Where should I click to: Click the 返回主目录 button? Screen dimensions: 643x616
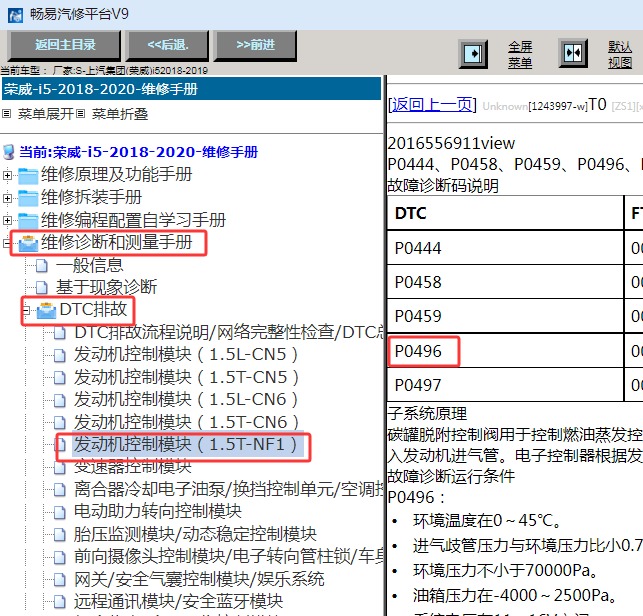point(64,45)
